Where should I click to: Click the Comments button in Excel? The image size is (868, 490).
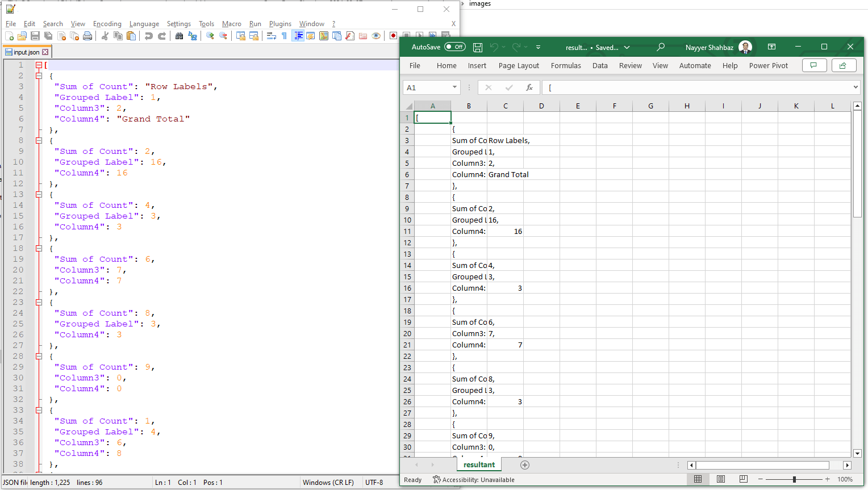[x=815, y=65]
